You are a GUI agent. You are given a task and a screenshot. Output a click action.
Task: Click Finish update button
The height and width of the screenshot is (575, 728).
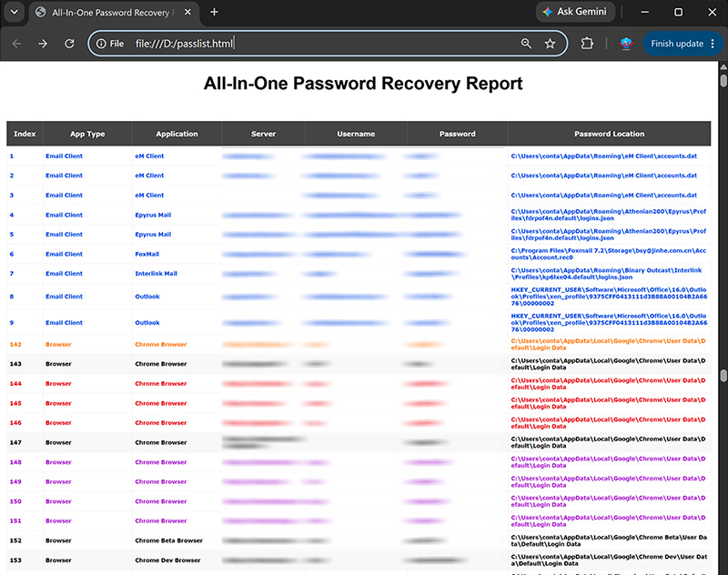677,44
